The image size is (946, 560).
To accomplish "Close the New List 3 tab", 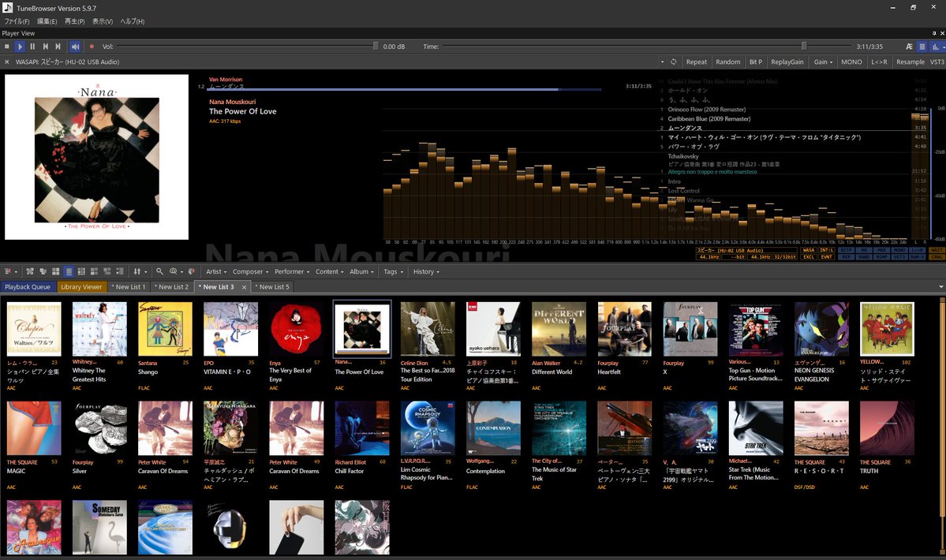I will [245, 288].
